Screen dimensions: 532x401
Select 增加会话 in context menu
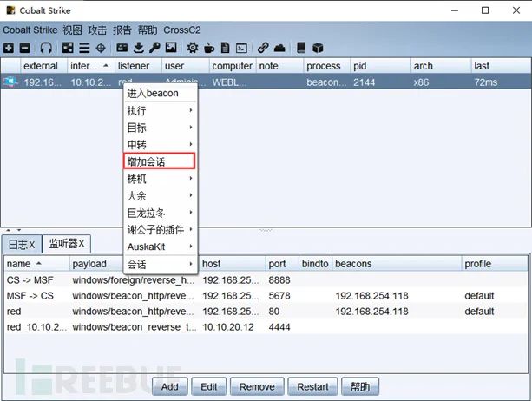tap(160, 161)
